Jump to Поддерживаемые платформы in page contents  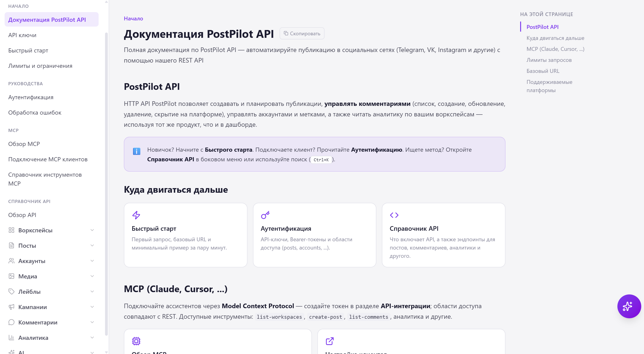(x=549, y=86)
